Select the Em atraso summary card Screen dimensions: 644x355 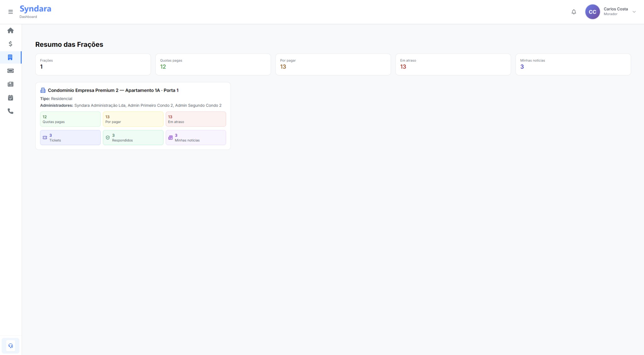point(453,64)
